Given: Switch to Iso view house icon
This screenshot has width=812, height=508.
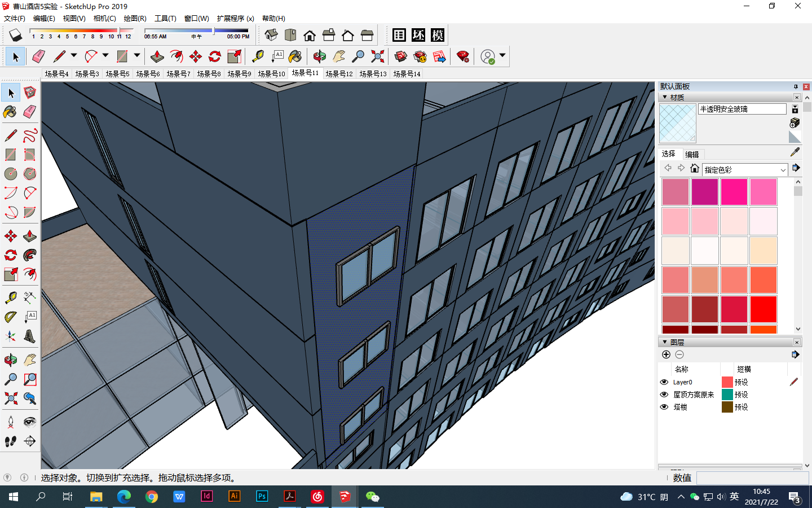Looking at the screenshot, I should click(271, 36).
